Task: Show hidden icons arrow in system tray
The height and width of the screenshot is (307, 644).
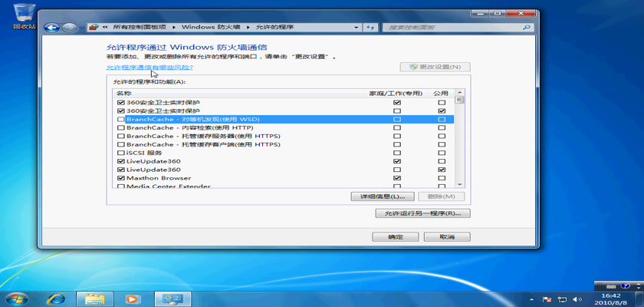Action: (x=531, y=298)
